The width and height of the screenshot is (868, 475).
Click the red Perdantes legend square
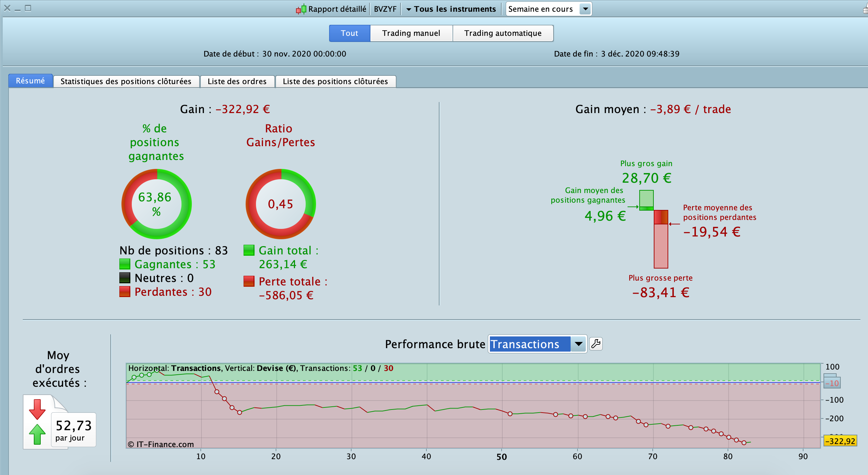(125, 292)
